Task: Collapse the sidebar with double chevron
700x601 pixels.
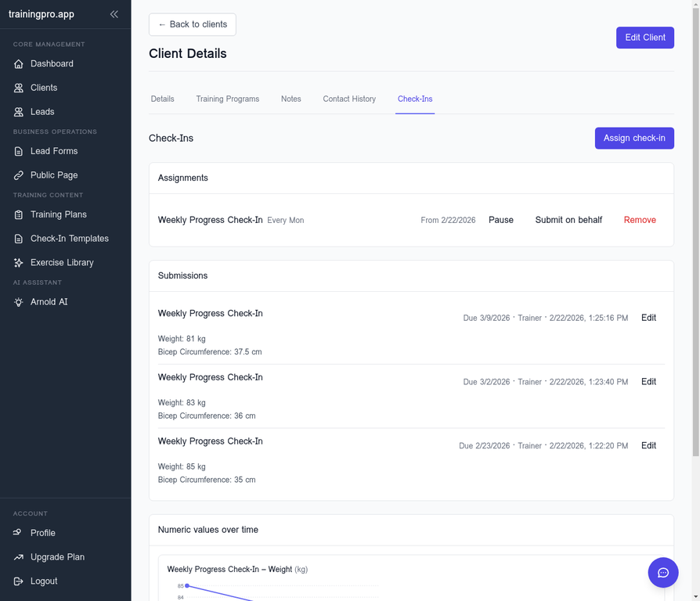Action: 114,14
